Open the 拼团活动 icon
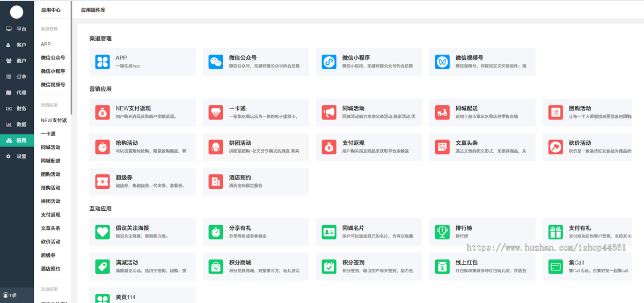 pyautogui.click(x=216, y=146)
